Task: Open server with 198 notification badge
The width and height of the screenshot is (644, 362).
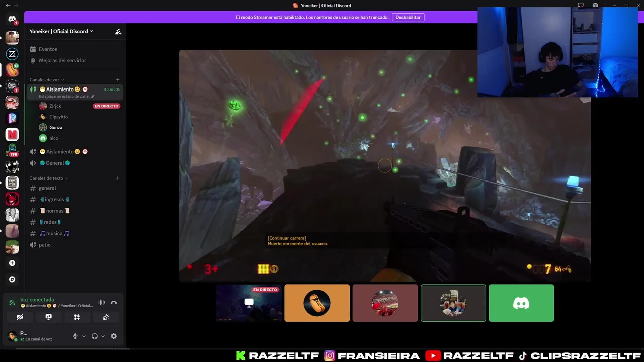Action: pyautogui.click(x=12, y=150)
